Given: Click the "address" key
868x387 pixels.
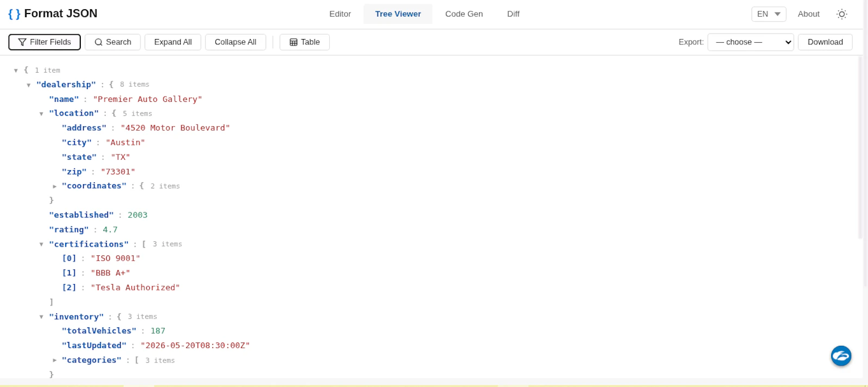Looking at the screenshot, I should pos(84,128).
